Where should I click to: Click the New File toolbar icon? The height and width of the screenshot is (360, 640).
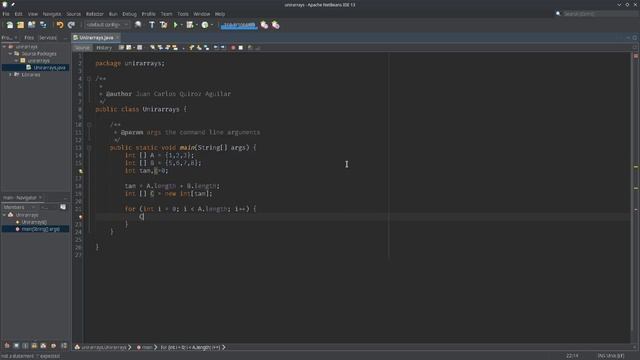point(9,25)
